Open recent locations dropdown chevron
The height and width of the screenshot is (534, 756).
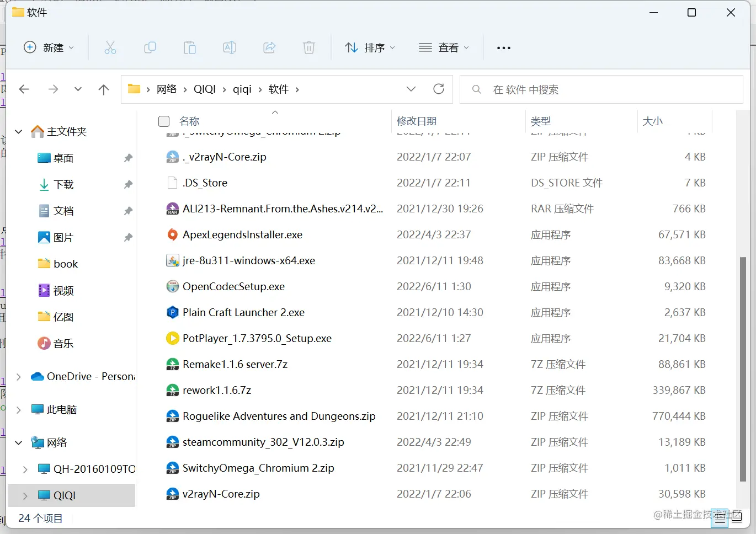click(x=78, y=89)
